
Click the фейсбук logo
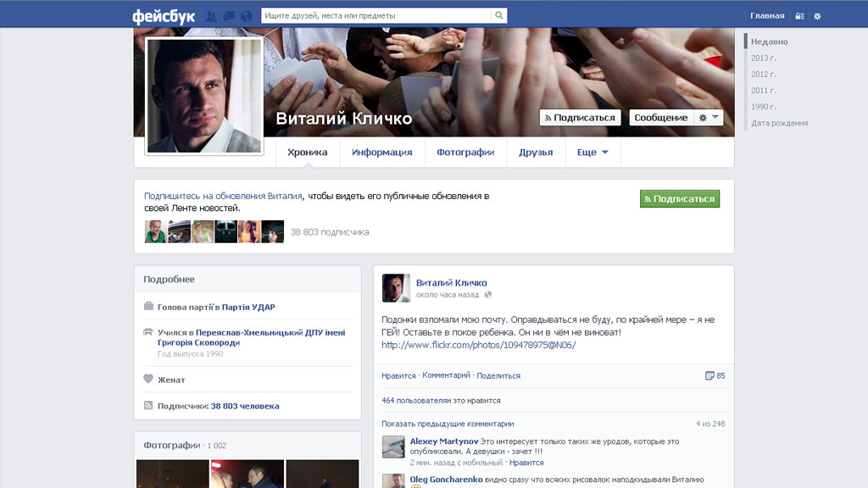(164, 16)
